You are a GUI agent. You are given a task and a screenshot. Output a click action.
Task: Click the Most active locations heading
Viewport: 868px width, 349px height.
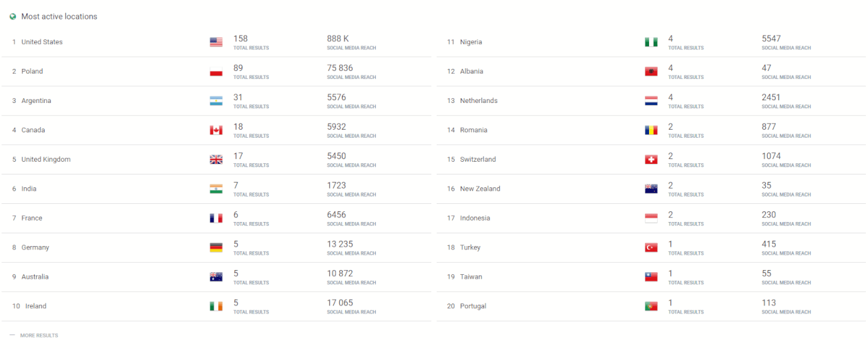click(59, 17)
